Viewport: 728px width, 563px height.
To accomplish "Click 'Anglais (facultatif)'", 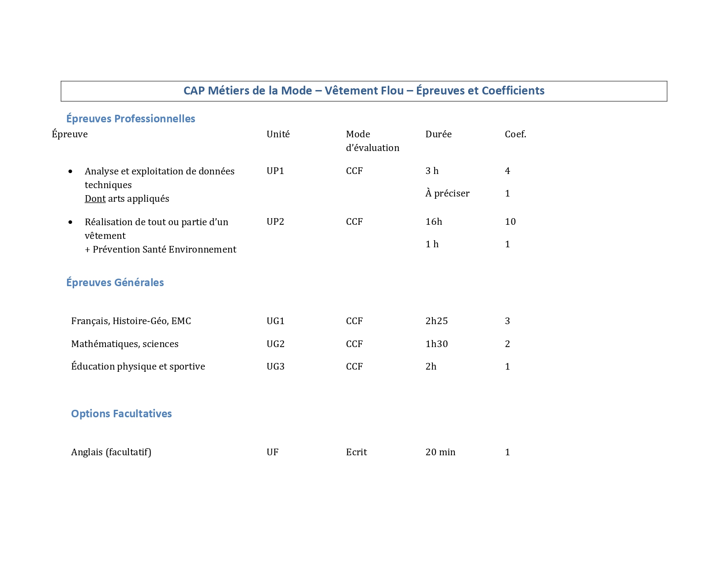I will pos(111,452).
